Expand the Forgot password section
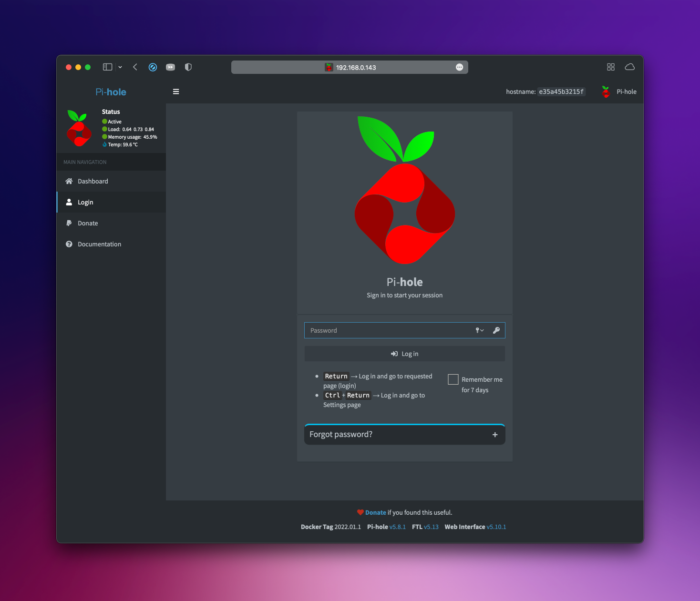The height and width of the screenshot is (601, 700). 495,435
